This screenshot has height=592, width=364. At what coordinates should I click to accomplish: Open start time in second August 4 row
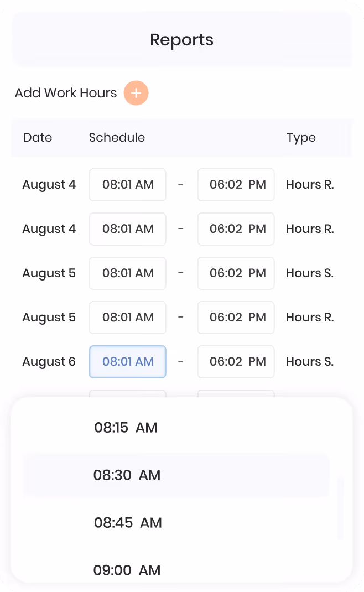click(x=128, y=229)
